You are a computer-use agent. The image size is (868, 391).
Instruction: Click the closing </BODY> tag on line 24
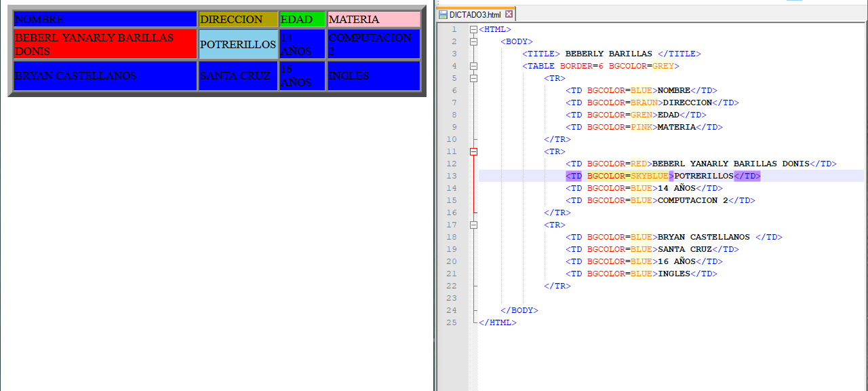click(x=519, y=310)
